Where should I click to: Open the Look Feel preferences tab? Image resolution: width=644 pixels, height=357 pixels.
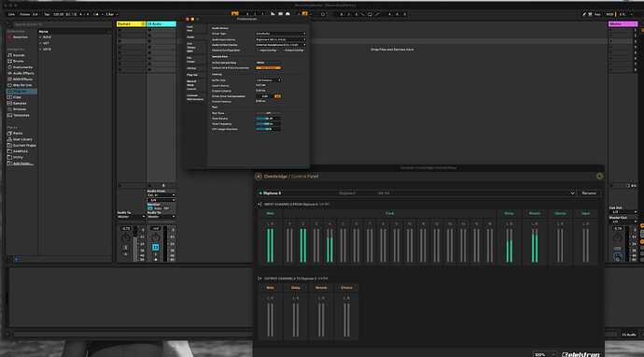pos(195,28)
